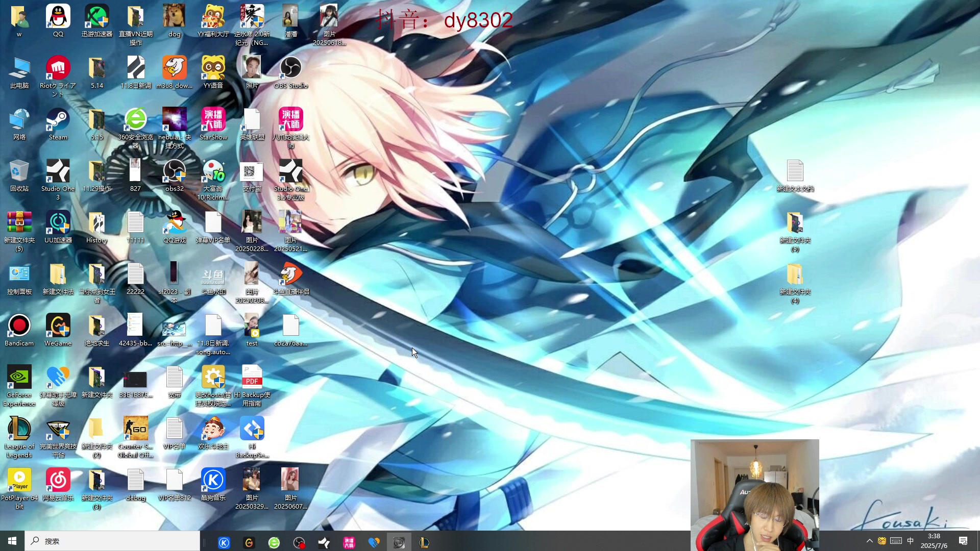
Task: Open the notification center icon
Action: (x=963, y=541)
